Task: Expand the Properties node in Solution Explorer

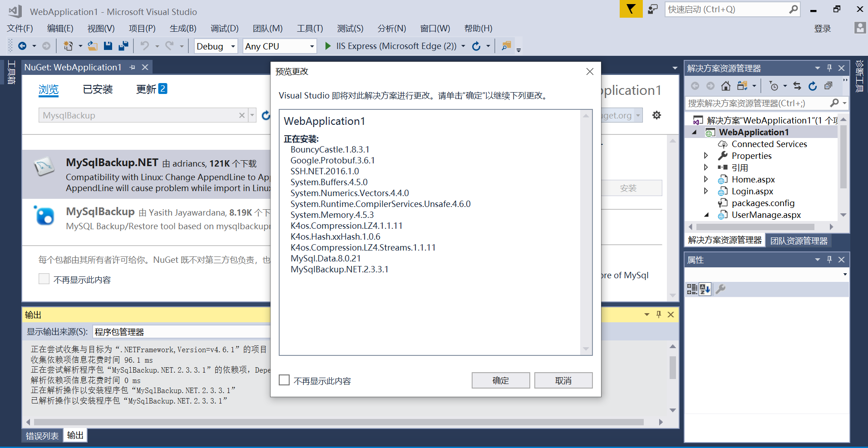Action: 706,156
